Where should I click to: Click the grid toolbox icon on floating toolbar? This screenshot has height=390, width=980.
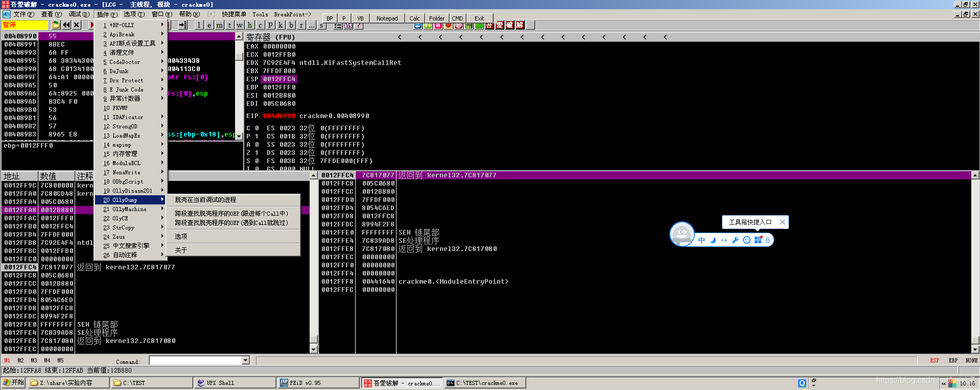758,240
